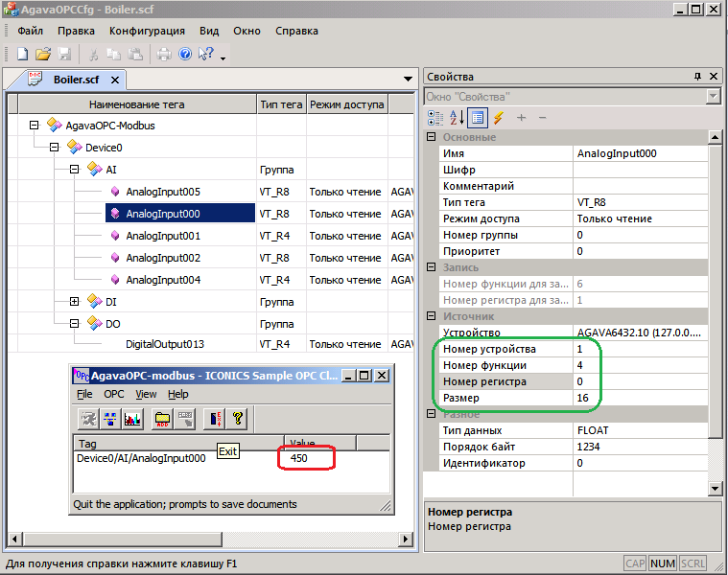Expand the DI group node
The height and width of the screenshot is (575, 728).
74,302
